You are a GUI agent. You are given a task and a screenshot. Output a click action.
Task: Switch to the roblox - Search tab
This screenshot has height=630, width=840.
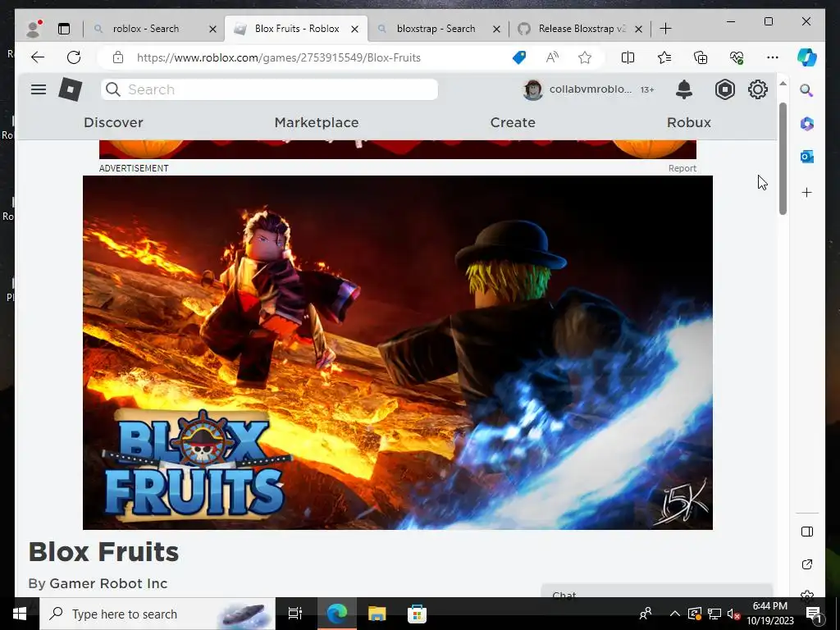[x=146, y=29]
